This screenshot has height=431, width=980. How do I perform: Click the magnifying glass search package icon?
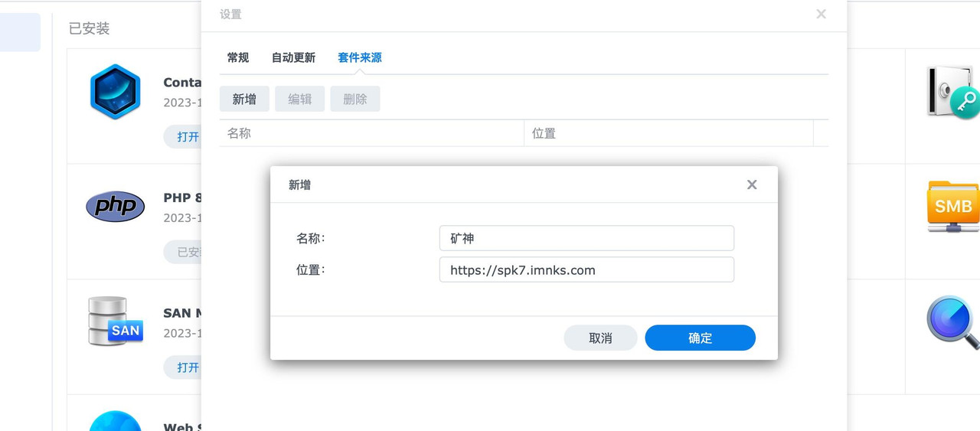tap(953, 322)
